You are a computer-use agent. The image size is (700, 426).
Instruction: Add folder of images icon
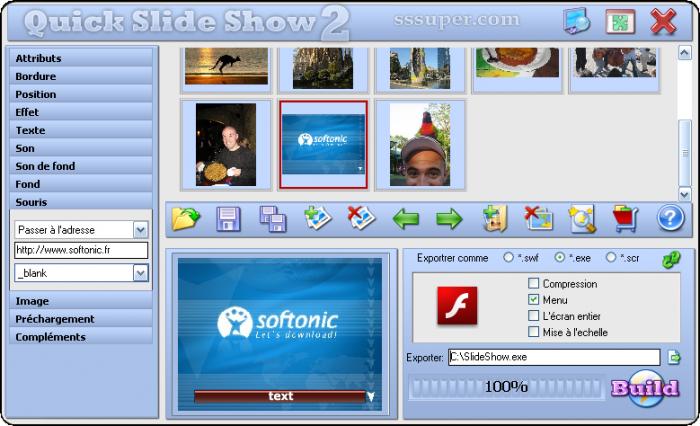pyautogui.click(x=495, y=218)
